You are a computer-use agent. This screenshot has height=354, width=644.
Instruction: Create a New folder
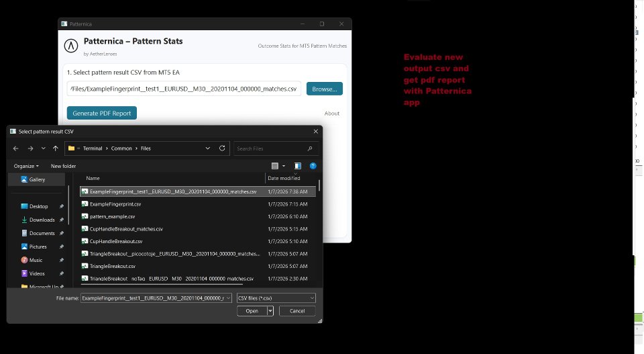tap(63, 166)
